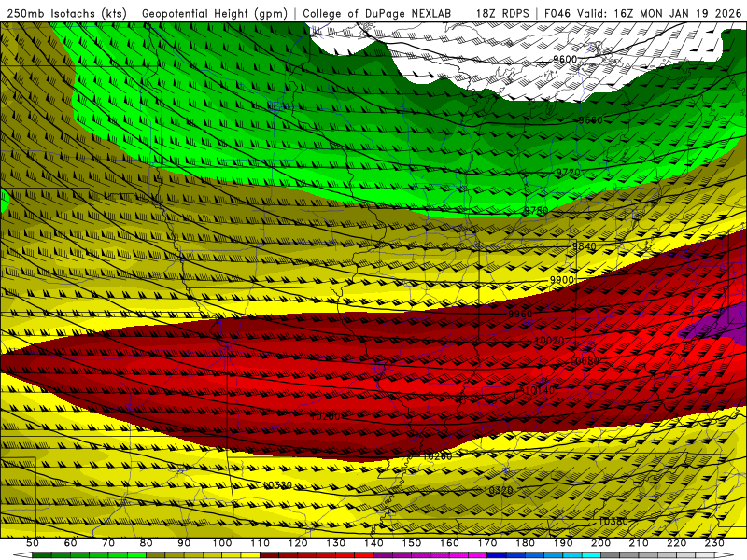Click the 120 kts legend value
Viewport: 747px width, 560px height.
298,543
